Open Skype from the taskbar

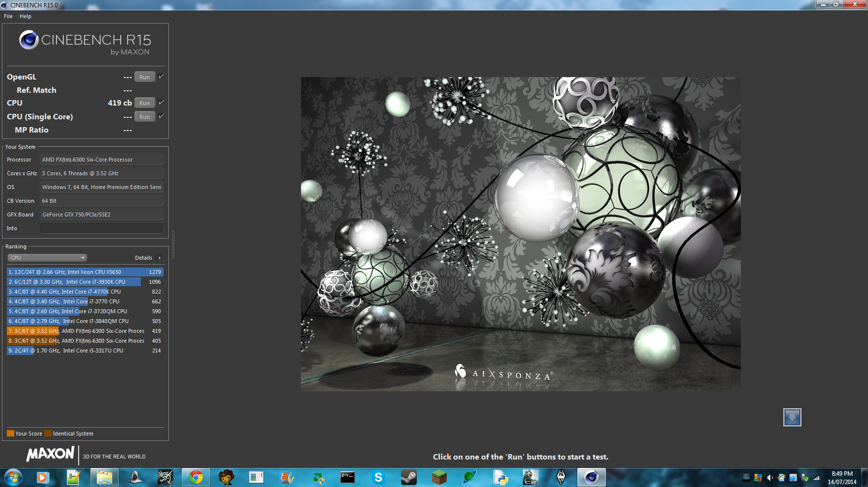pos(378,477)
